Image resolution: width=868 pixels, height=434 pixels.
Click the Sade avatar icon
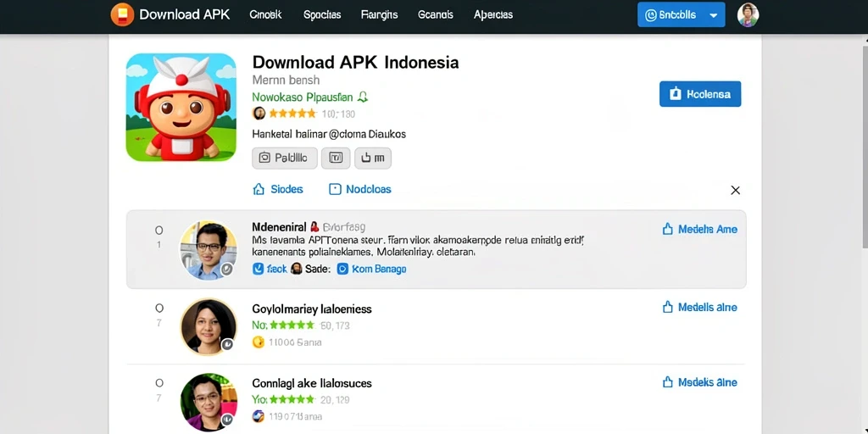296,269
